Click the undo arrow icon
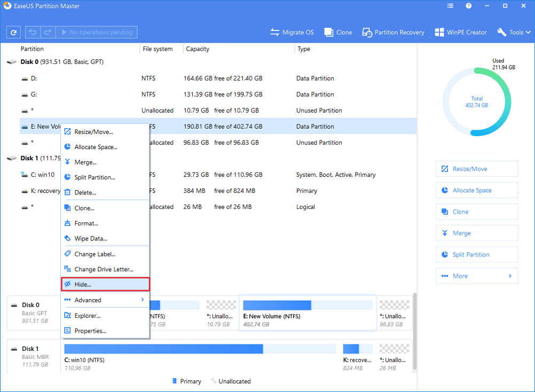The height and width of the screenshot is (392, 535). 33,33
